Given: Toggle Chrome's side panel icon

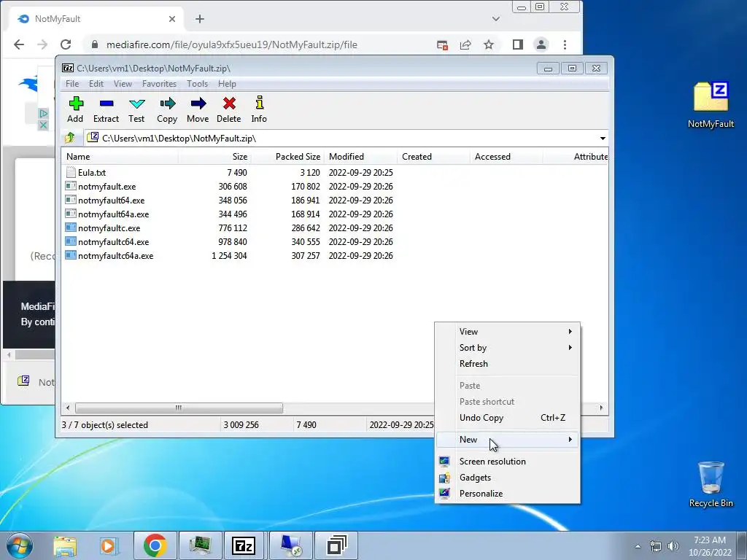Looking at the screenshot, I should pos(518,44).
